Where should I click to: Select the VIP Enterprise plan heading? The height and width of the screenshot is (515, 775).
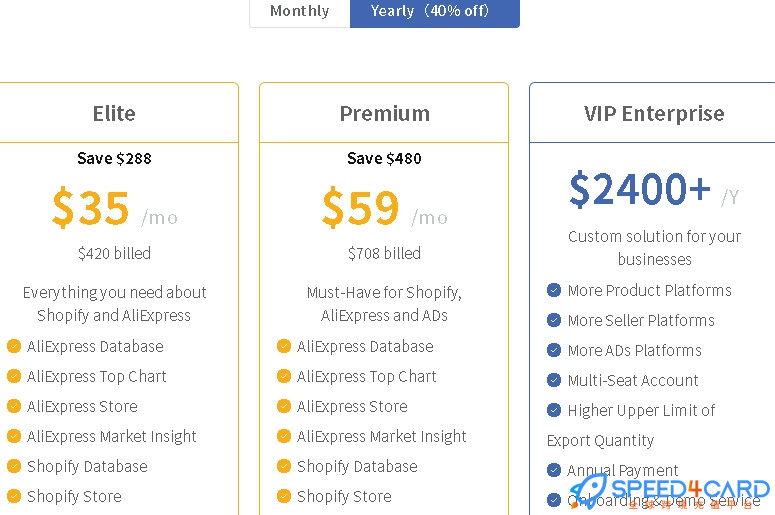(x=654, y=113)
